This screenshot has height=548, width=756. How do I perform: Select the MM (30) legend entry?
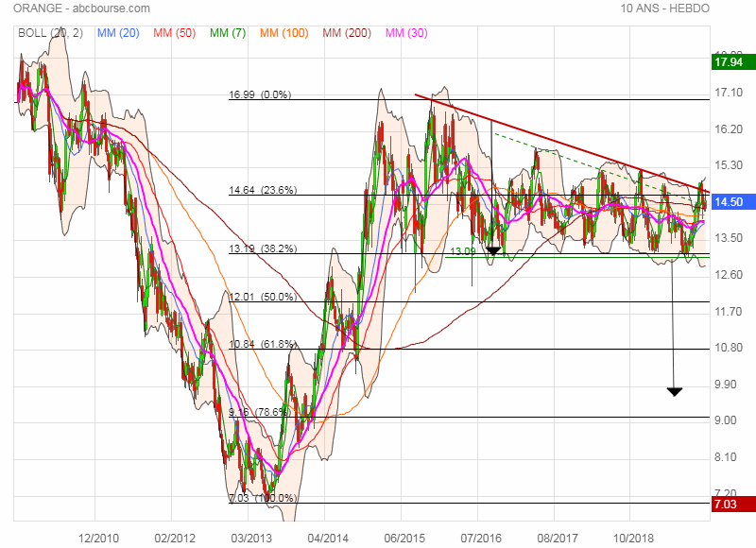(x=406, y=33)
